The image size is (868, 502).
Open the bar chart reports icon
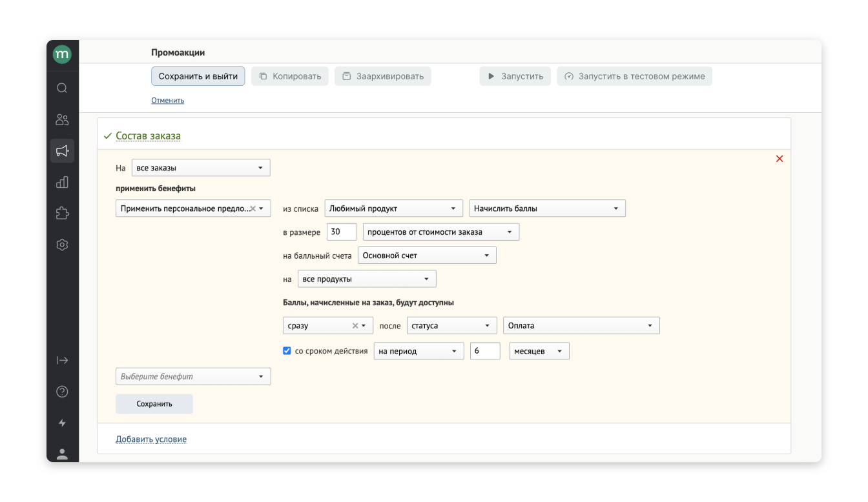(62, 183)
